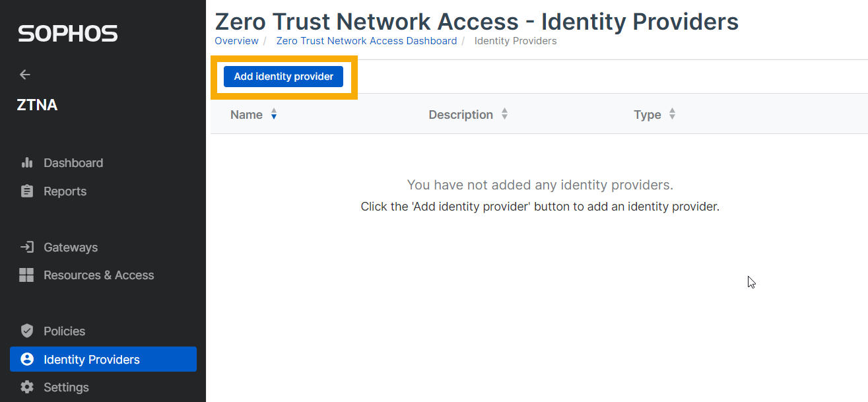Viewport: 868px width, 402px height.
Task: Click the Add identity provider button
Action: 283,76
